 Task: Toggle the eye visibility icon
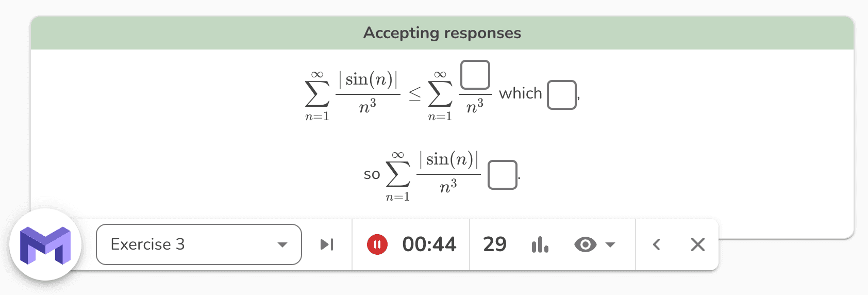click(x=585, y=244)
